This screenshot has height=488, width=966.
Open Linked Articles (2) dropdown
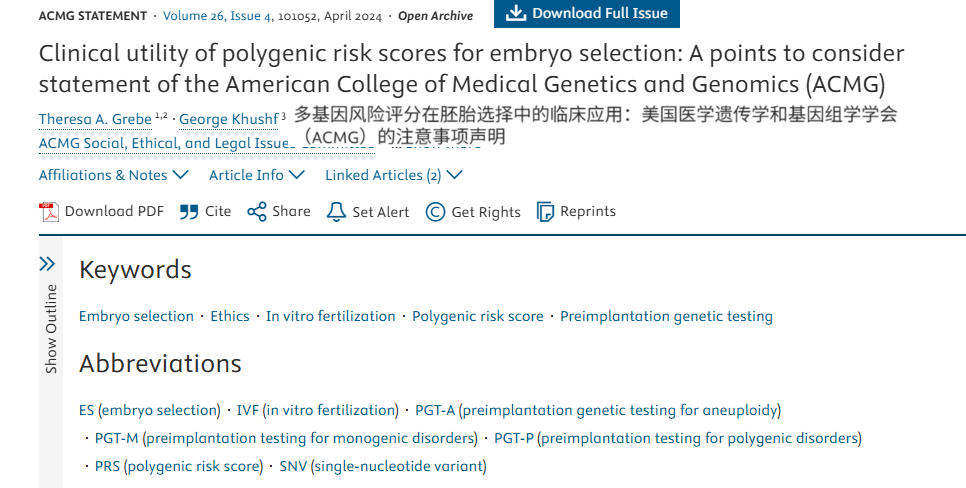(393, 175)
